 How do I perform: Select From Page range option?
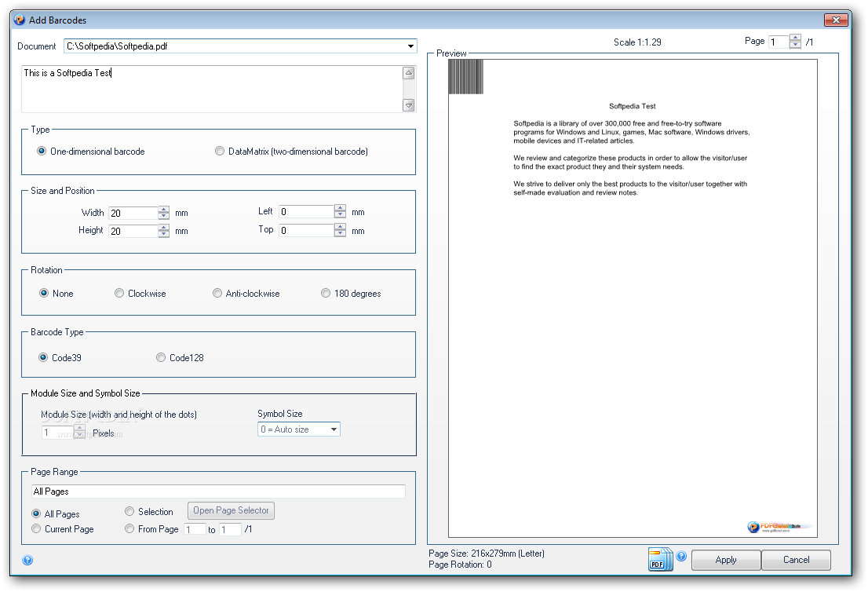129,528
